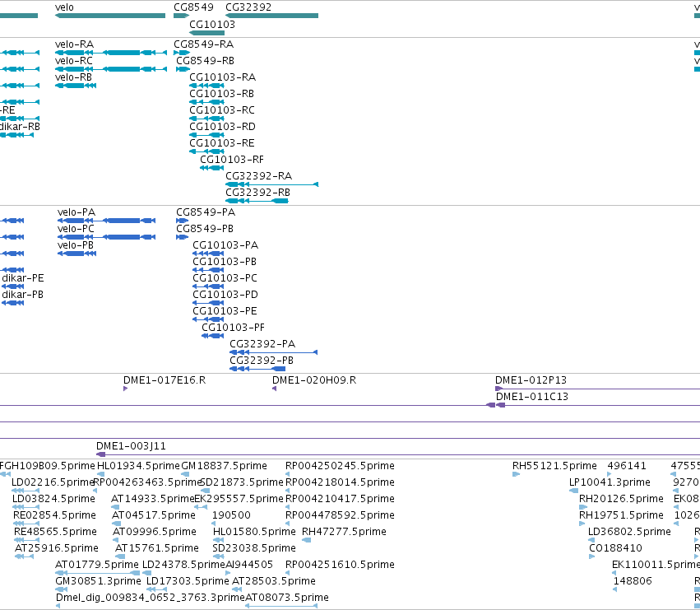
Task: Click the velo gene bar
Action: point(110,16)
